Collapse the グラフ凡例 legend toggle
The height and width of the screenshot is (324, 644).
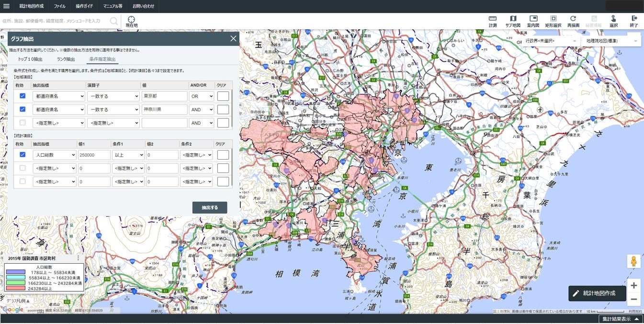coord(18,301)
